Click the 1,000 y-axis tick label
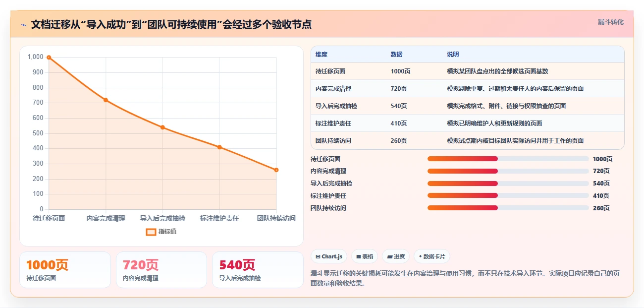 coord(36,57)
